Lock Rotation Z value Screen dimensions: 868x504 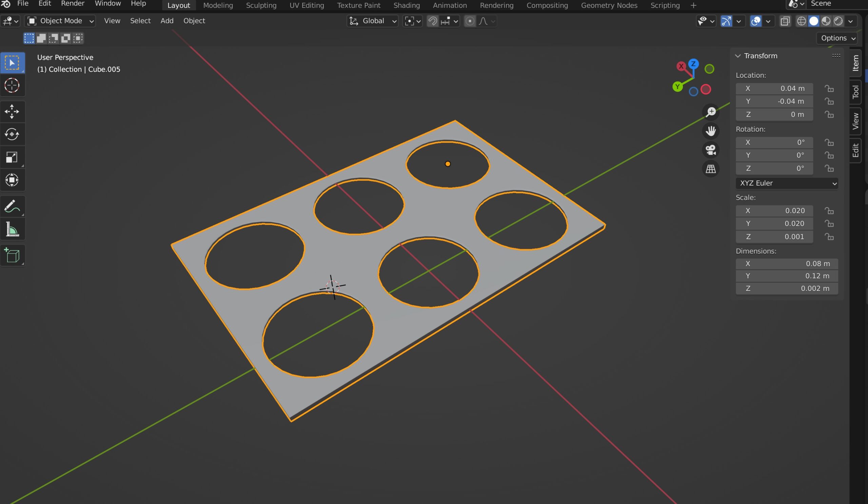[829, 169]
